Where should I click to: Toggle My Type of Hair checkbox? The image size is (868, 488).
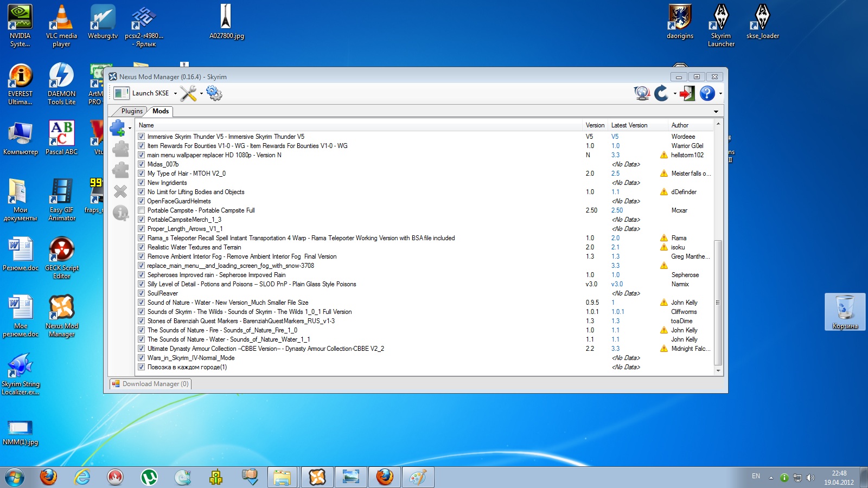coord(142,174)
